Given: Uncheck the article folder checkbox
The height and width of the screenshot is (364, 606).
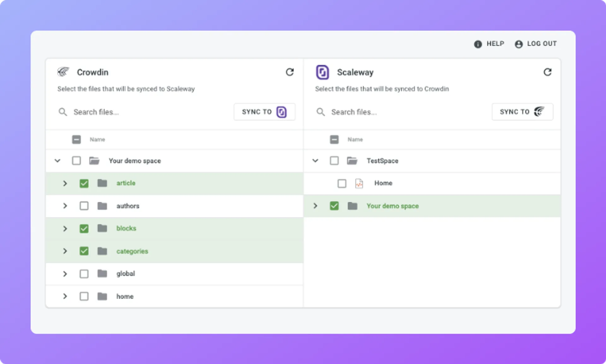Looking at the screenshot, I should pyautogui.click(x=84, y=183).
